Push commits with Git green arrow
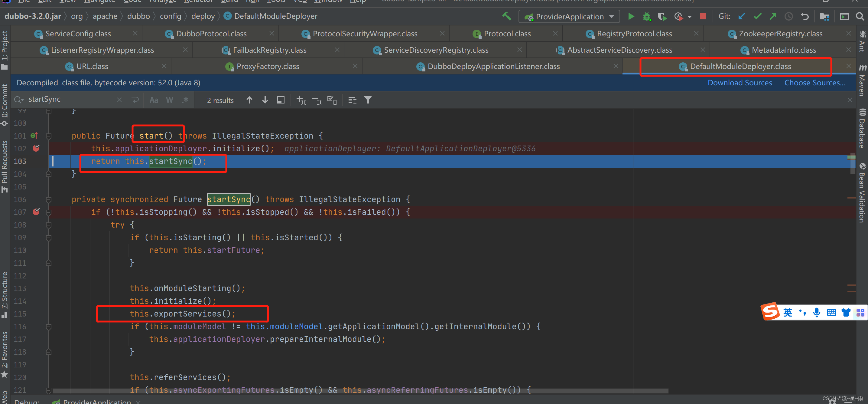Image resolution: width=868 pixels, height=404 pixels. [773, 16]
